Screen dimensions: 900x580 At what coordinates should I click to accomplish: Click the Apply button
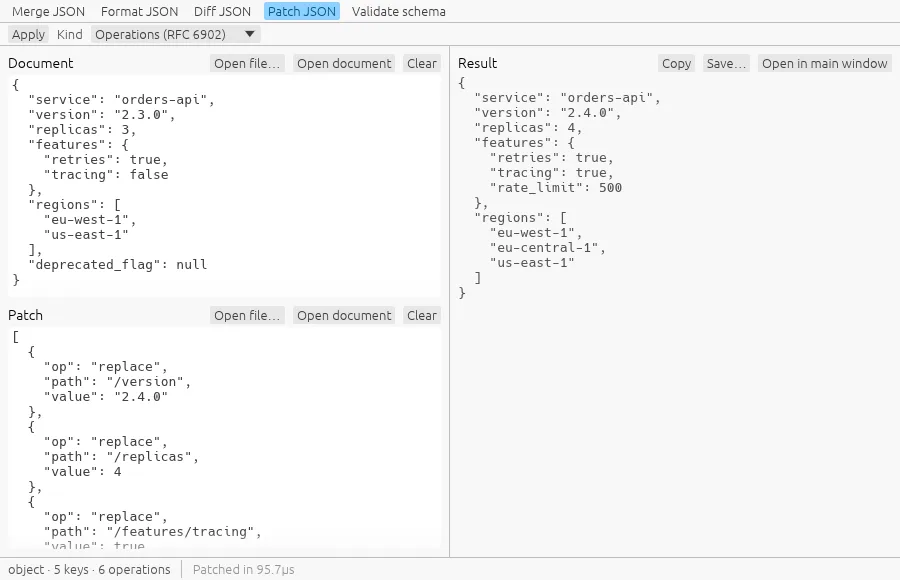pyautogui.click(x=28, y=34)
